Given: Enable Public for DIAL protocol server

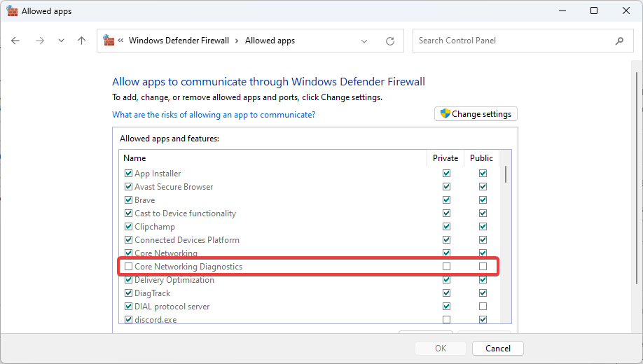Looking at the screenshot, I should click(483, 307).
